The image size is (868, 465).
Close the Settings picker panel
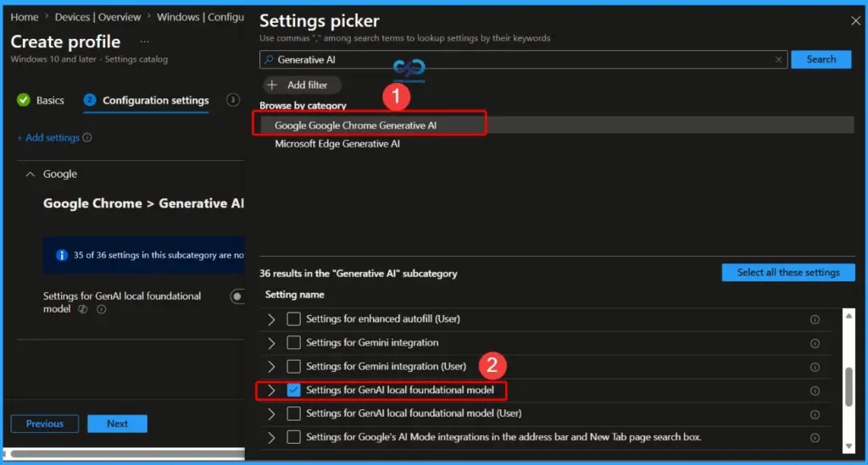point(855,21)
